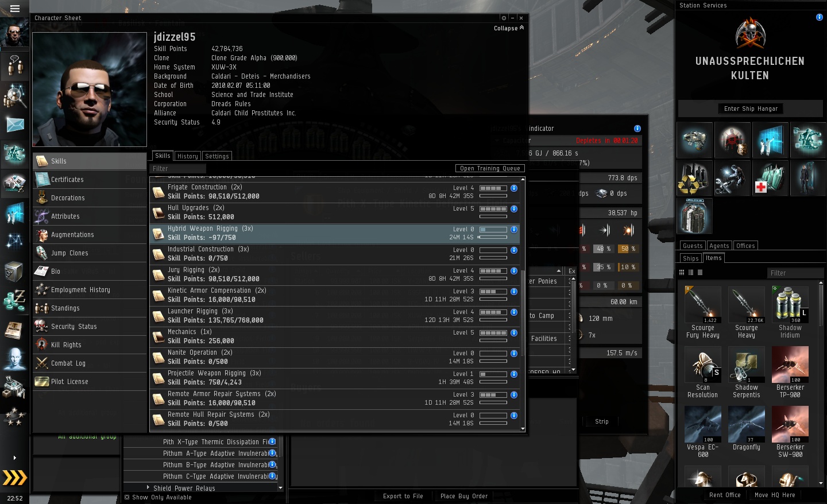The width and height of the screenshot is (827, 504).
Task: Click the Move HQ Here button
Action: (775, 495)
